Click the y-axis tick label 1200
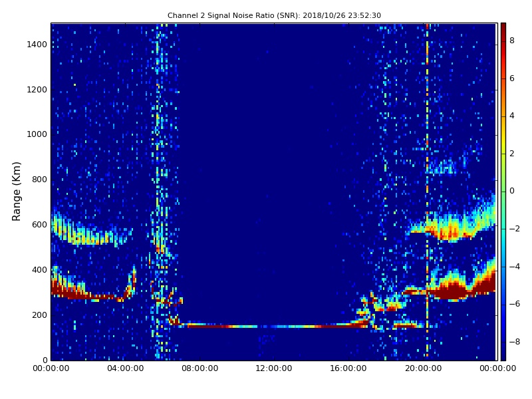532x399 pixels. pyautogui.click(x=37, y=90)
